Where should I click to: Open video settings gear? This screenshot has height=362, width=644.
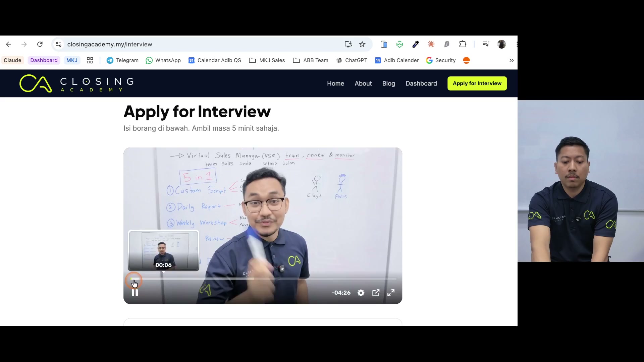tap(361, 293)
